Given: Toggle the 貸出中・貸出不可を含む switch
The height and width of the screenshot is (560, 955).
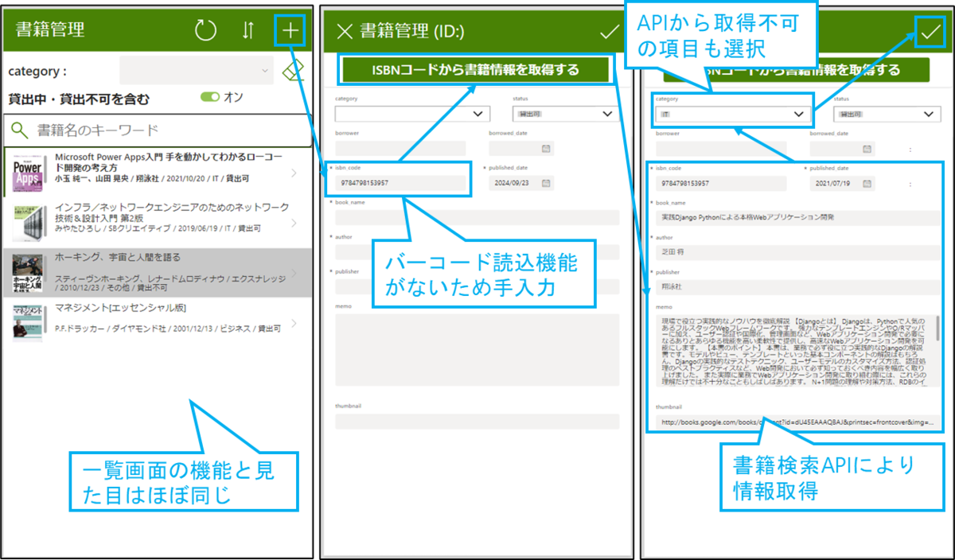Looking at the screenshot, I should (210, 97).
